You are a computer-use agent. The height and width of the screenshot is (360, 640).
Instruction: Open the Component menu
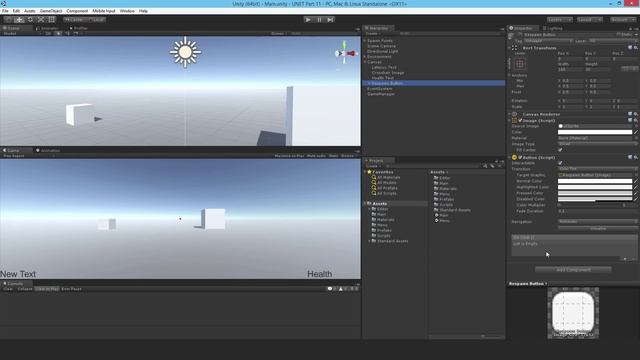77,11
